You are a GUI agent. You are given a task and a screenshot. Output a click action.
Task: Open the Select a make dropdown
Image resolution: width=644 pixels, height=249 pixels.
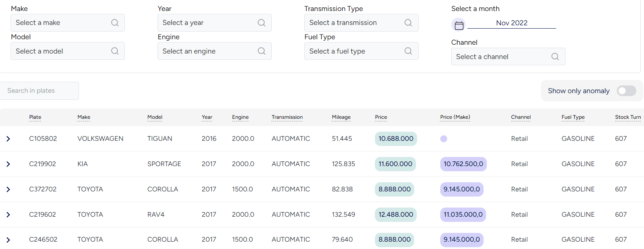tap(62, 23)
